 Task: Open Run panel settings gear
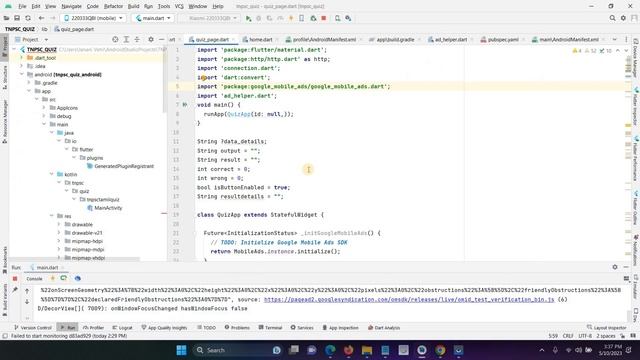(615, 267)
